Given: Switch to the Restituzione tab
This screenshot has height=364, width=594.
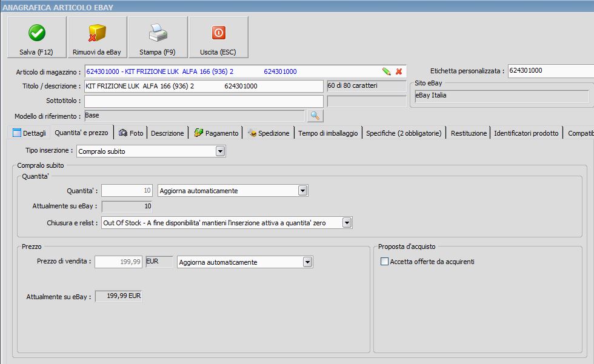Looking at the screenshot, I should click(469, 133).
